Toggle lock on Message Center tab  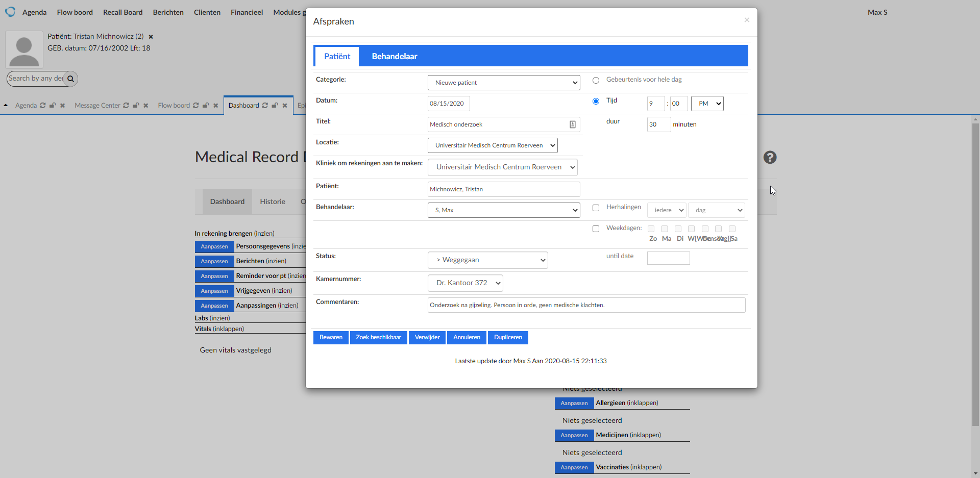136,106
